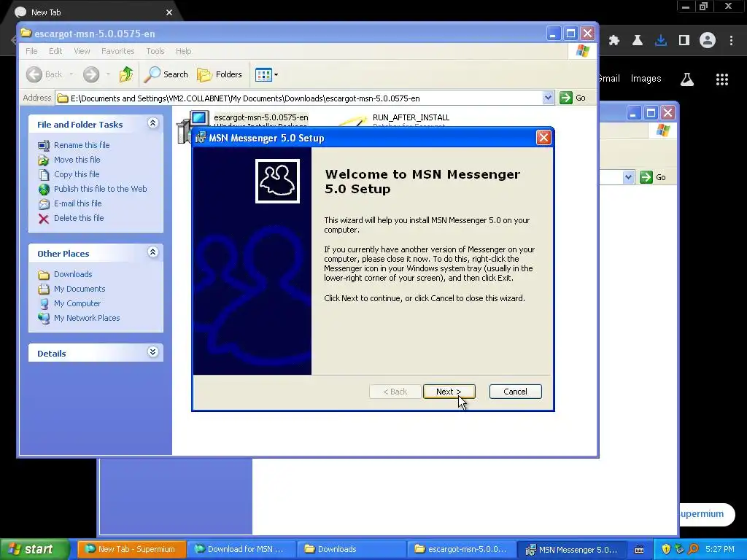Open the Search pane in Explorer
This screenshot has height=560, width=747.
pyautogui.click(x=166, y=74)
